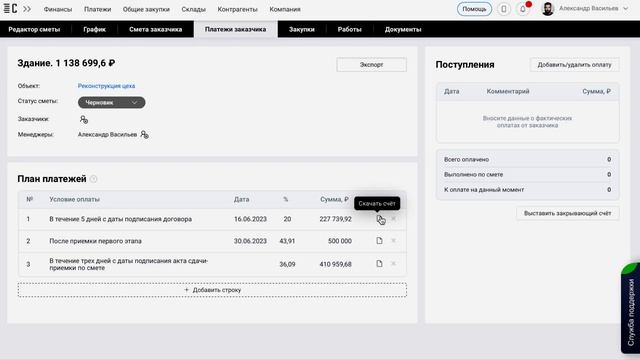Click help icon beside План платежей

93,179
